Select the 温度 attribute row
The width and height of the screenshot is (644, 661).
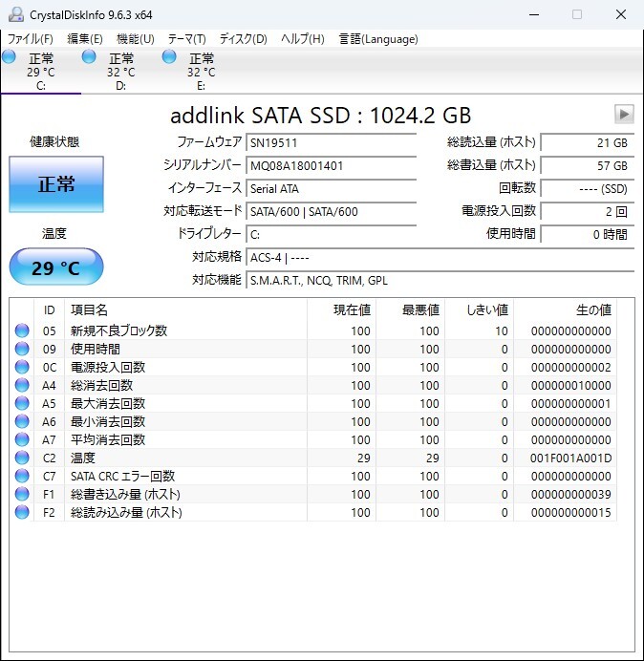point(313,458)
